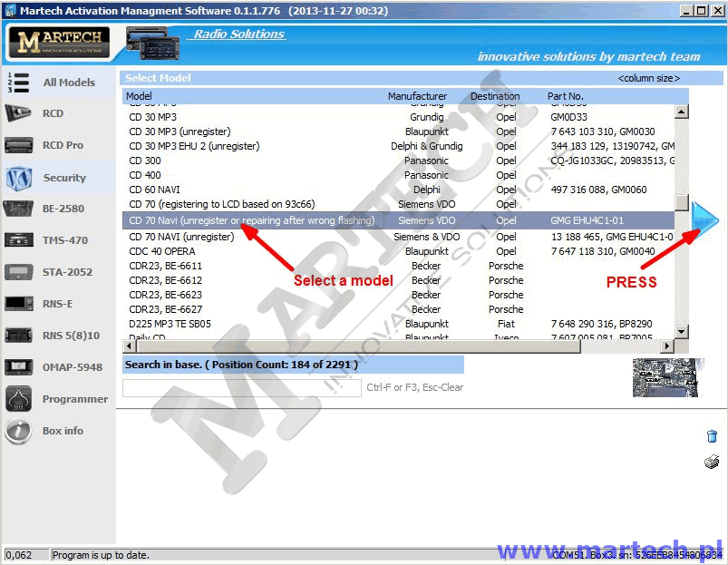Sort by the Model column header

tap(139, 96)
